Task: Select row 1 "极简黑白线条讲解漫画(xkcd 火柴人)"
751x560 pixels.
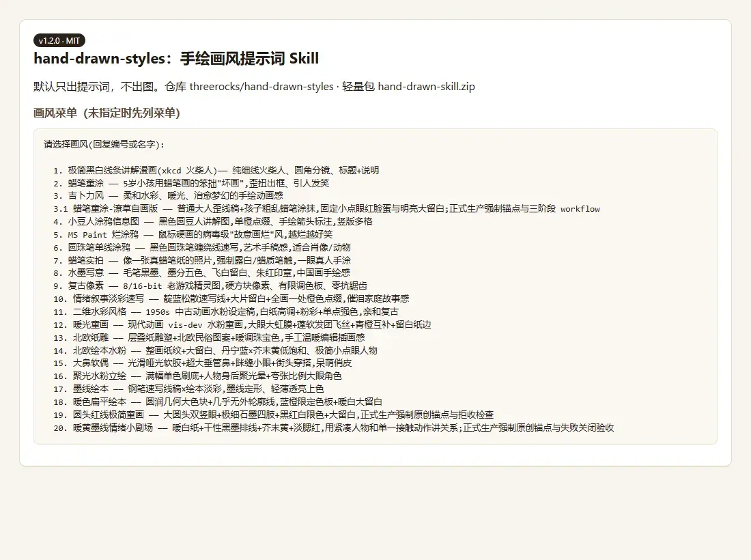Action: (216, 170)
